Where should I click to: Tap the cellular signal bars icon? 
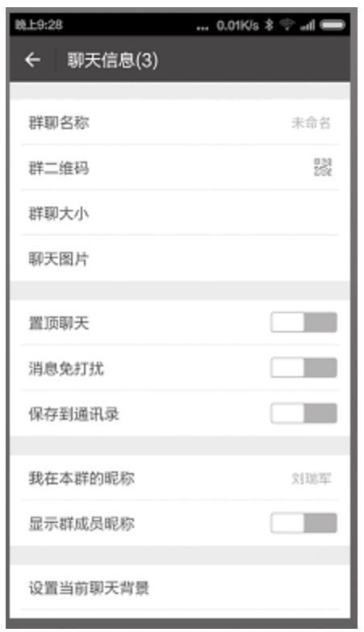pos(308,25)
